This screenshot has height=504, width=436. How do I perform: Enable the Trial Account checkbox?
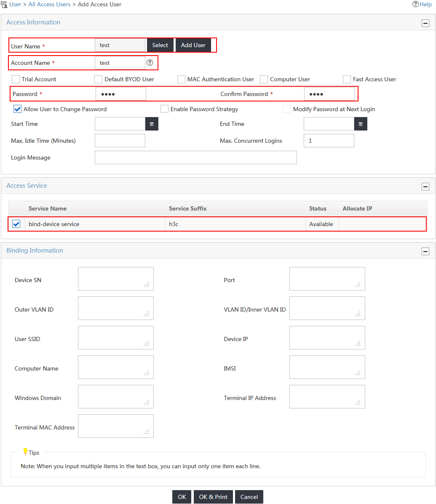coord(16,80)
